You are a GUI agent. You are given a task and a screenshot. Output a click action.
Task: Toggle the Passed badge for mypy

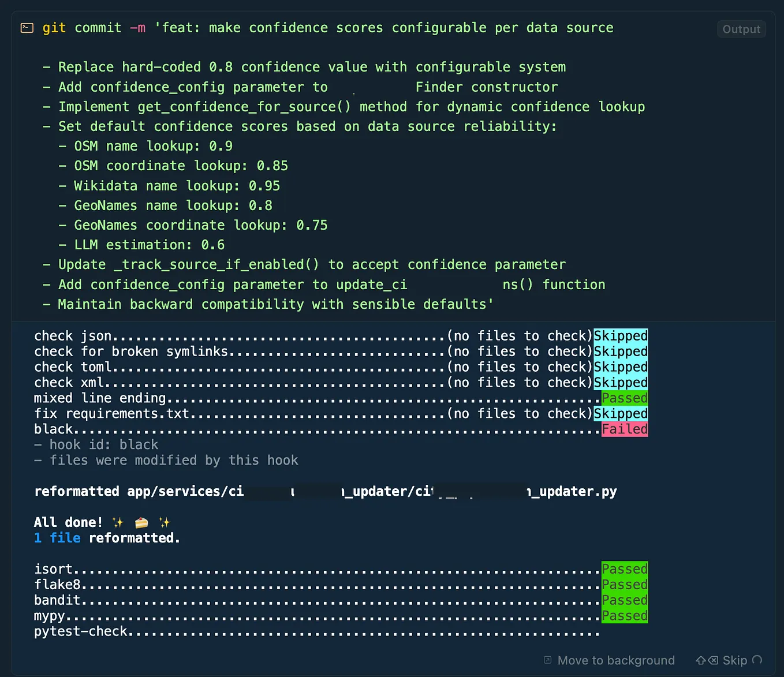pyautogui.click(x=624, y=615)
